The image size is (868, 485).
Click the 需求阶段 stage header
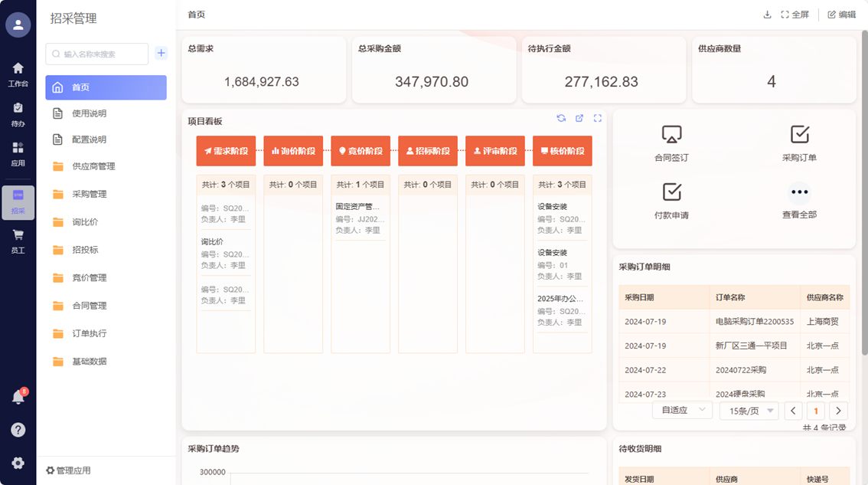pyautogui.click(x=226, y=151)
